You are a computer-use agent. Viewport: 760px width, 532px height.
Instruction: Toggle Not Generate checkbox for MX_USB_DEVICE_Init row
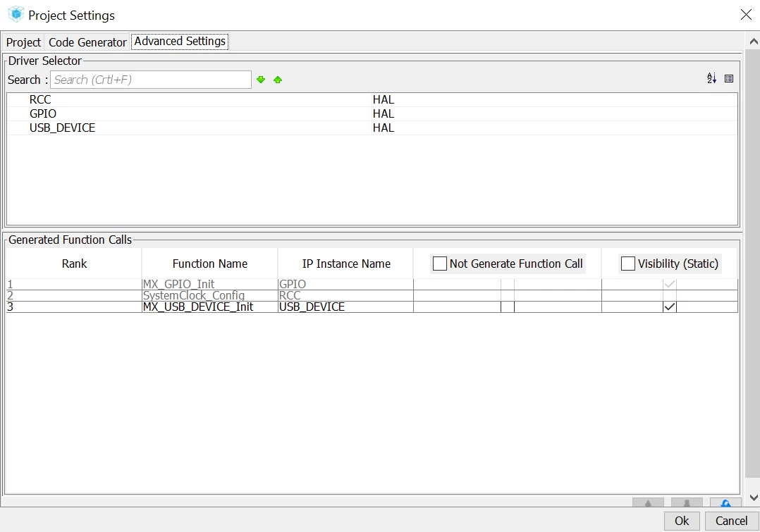508,307
